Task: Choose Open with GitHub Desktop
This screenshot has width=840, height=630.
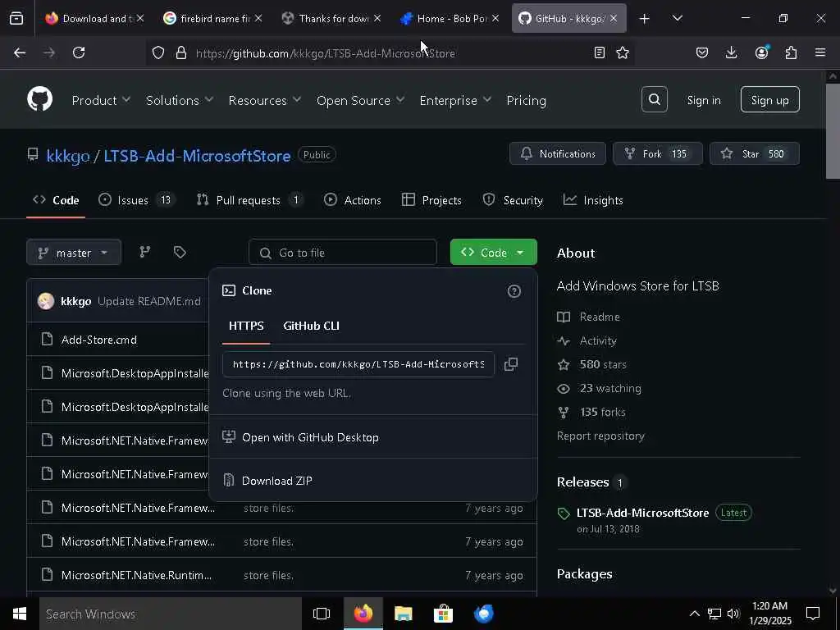Action: [x=310, y=437]
